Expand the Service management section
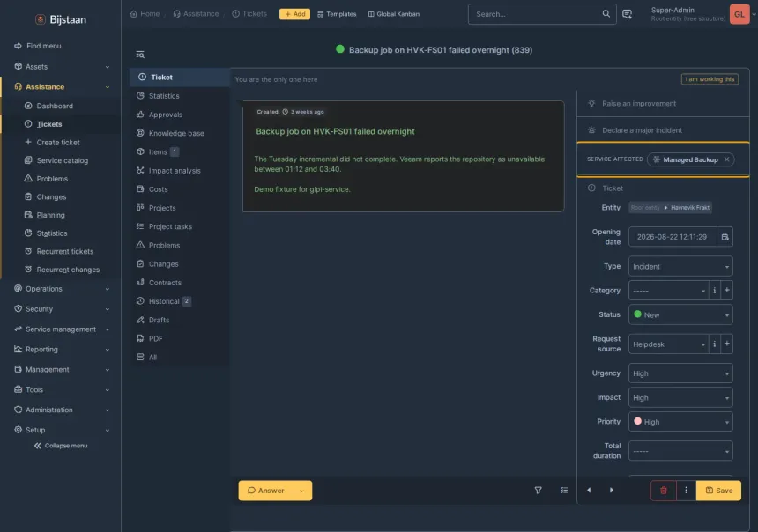The image size is (758, 532). tap(62, 329)
